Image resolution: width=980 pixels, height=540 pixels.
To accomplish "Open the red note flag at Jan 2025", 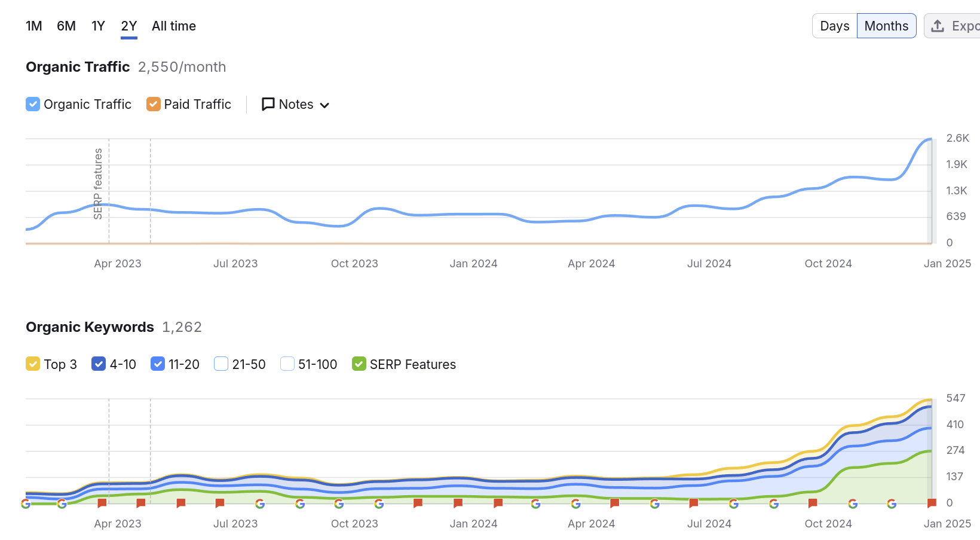I will [931, 504].
